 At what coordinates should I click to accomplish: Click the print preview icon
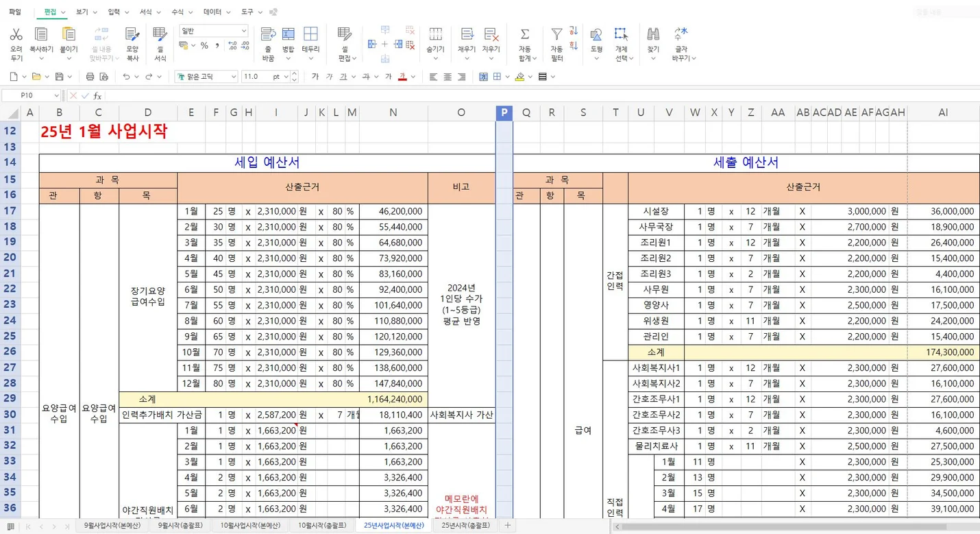click(103, 77)
